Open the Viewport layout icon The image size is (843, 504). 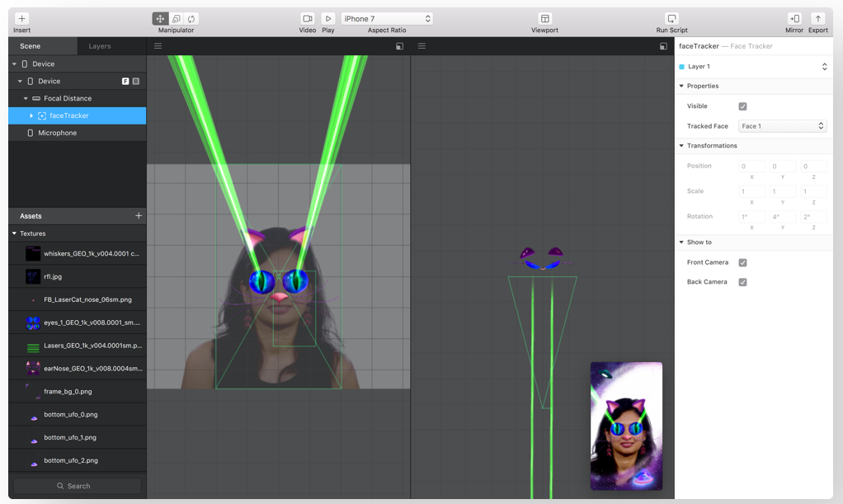click(544, 18)
